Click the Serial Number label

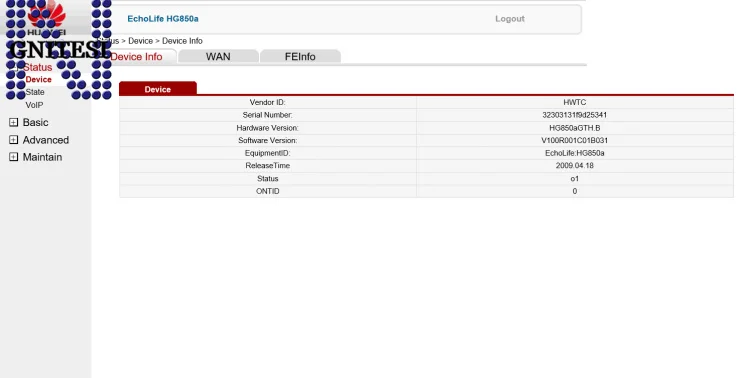point(267,115)
